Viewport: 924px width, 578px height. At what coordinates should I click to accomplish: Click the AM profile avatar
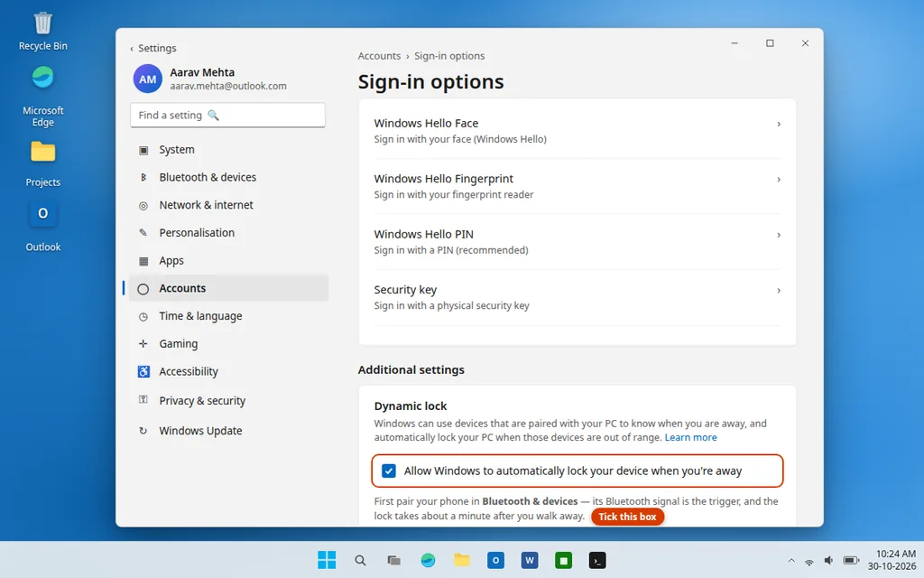[x=147, y=79]
